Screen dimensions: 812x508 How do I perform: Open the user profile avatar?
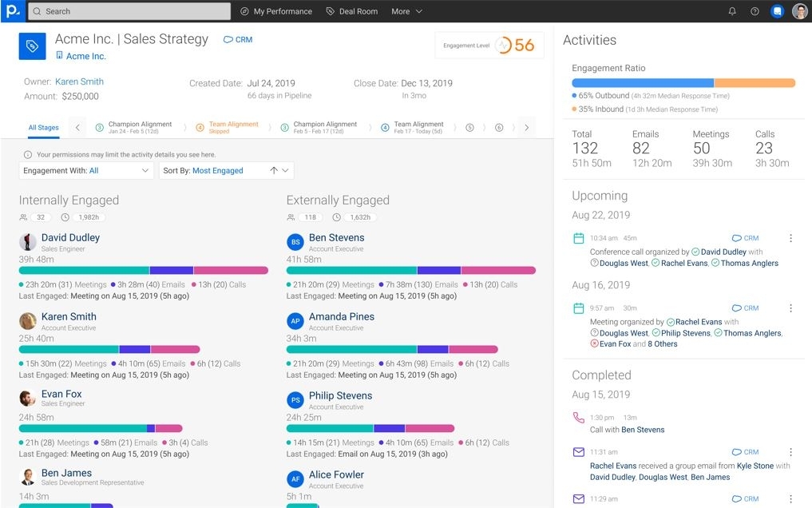click(799, 11)
